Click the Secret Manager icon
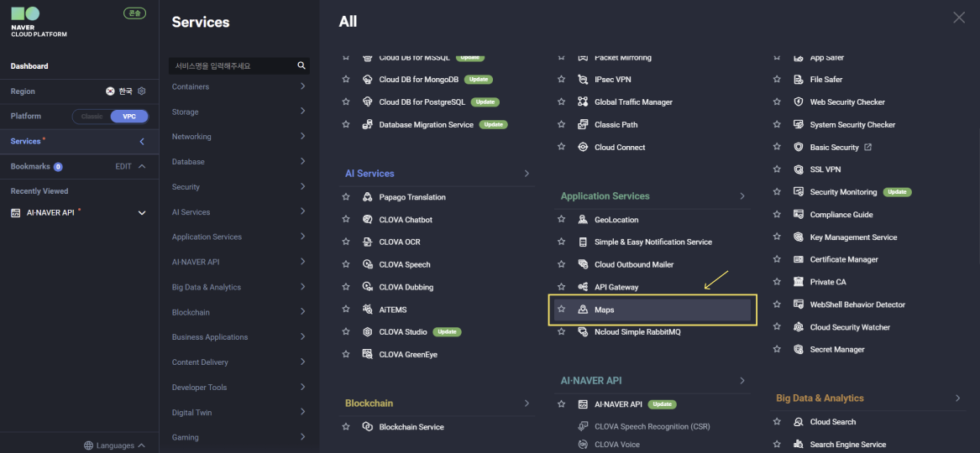The width and height of the screenshot is (980, 453). [798, 350]
